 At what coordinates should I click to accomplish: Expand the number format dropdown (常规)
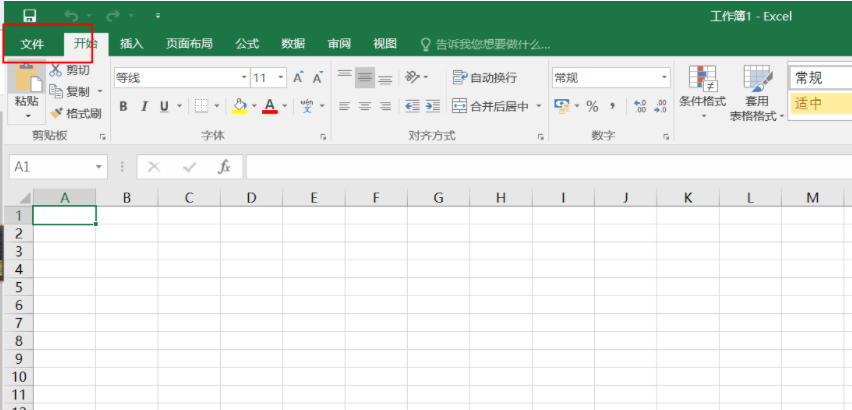point(664,78)
